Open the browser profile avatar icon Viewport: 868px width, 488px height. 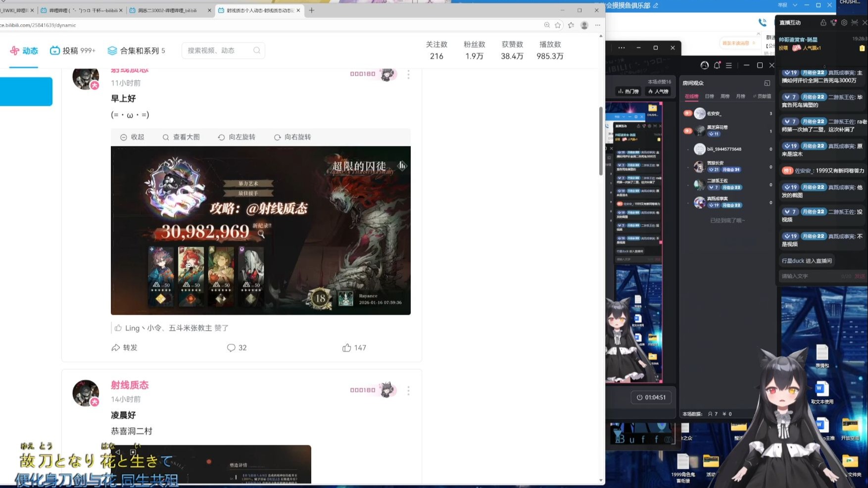pyautogui.click(x=584, y=25)
